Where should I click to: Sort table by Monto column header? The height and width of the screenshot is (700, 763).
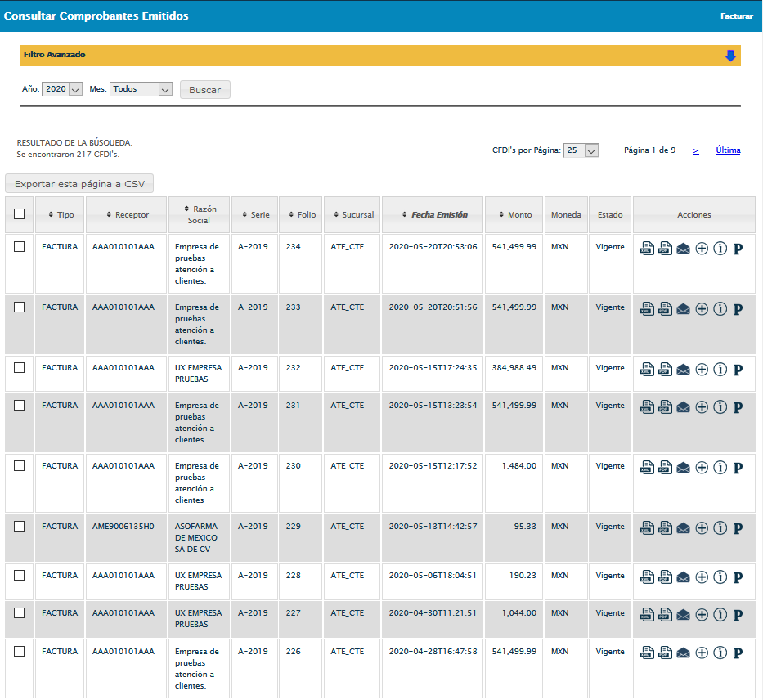(514, 215)
